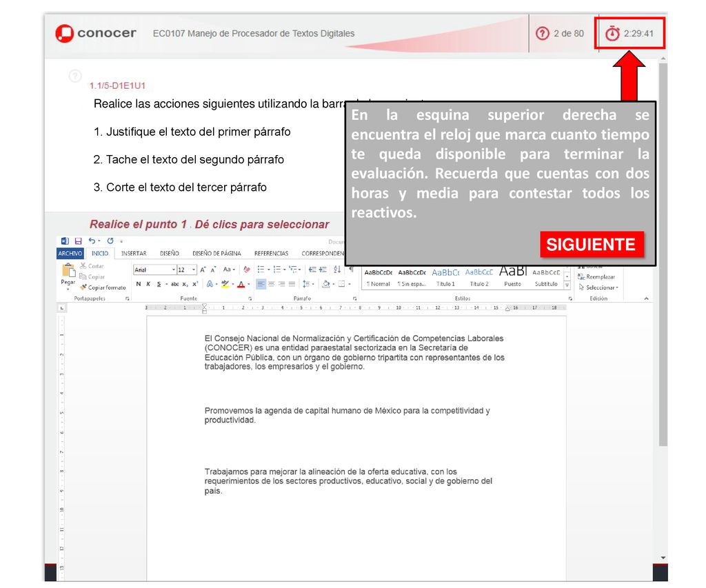Open the Fuente dialog launcher
The image size is (706, 588).
pyautogui.click(x=250, y=298)
